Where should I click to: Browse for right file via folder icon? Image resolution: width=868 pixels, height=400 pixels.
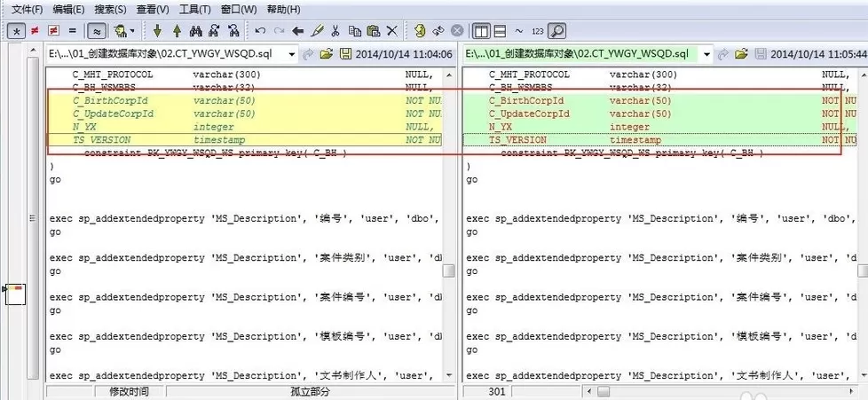(x=741, y=54)
